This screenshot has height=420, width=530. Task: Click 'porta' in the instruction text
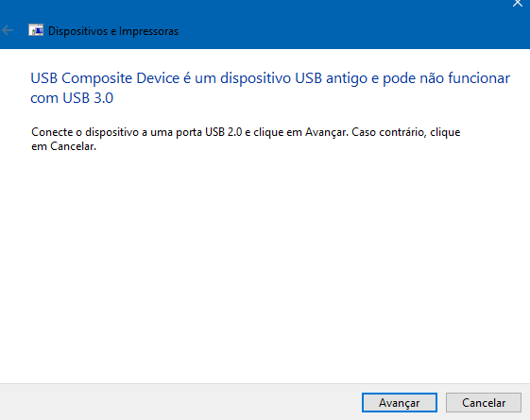point(189,132)
